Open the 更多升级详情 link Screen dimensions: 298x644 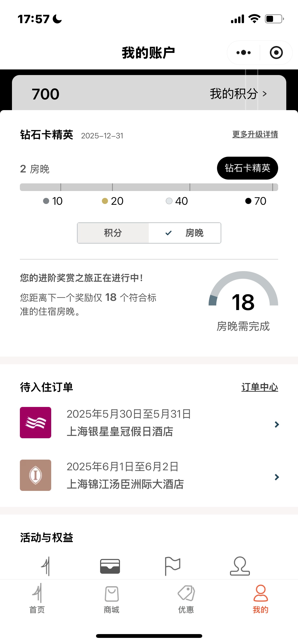[x=255, y=134]
